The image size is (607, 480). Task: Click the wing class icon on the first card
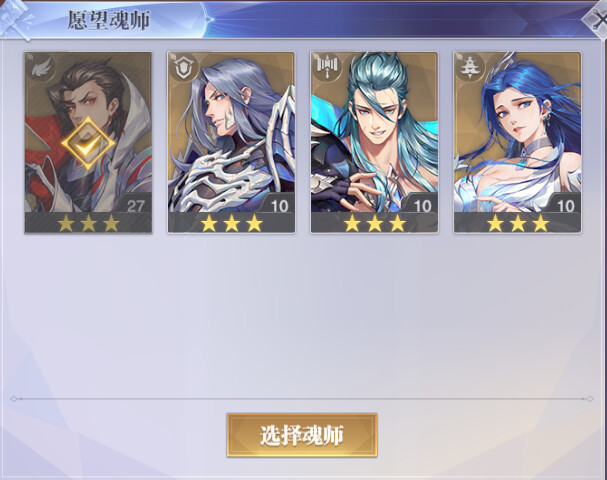coord(41,69)
